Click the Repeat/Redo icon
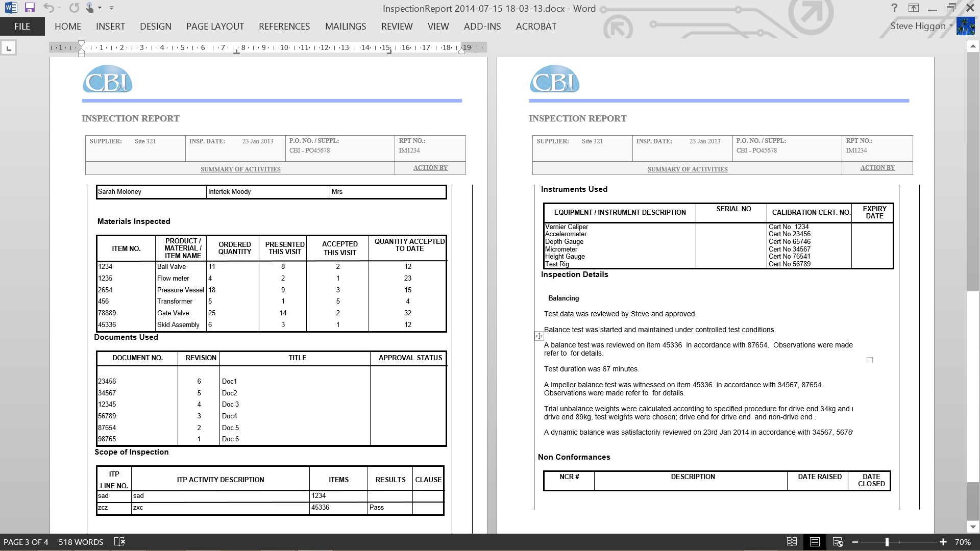The image size is (980, 551). click(x=74, y=8)
